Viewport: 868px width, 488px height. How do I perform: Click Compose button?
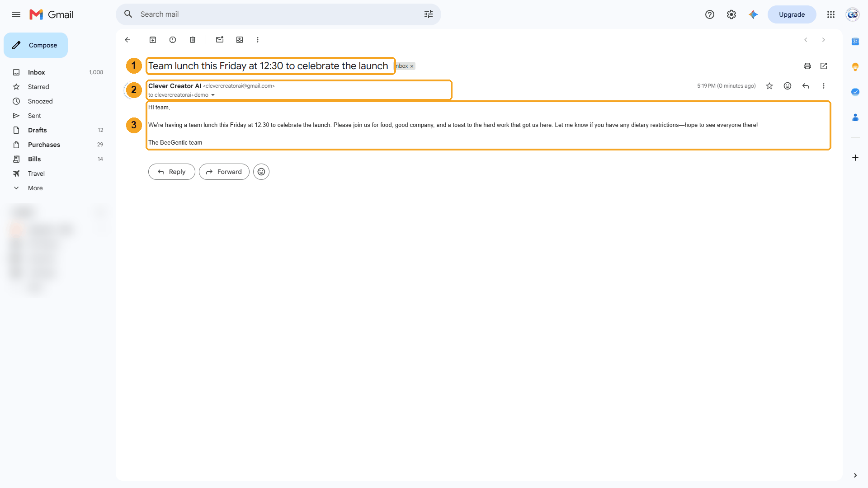[x=36, y=45]
